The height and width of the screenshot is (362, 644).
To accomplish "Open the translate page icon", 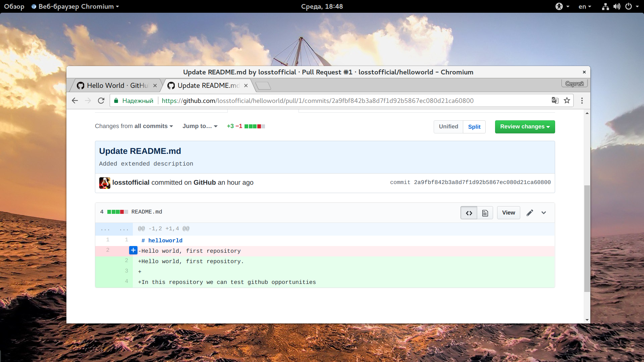I will [555, 101].
